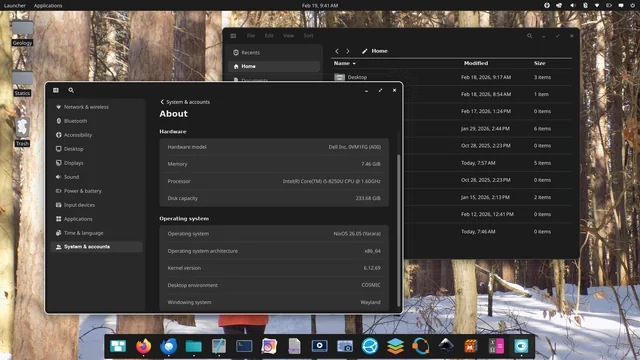The image size is (640, 360).
Task: Open Displays settings page
Action: pyautogui.click(x=97, y=163)
